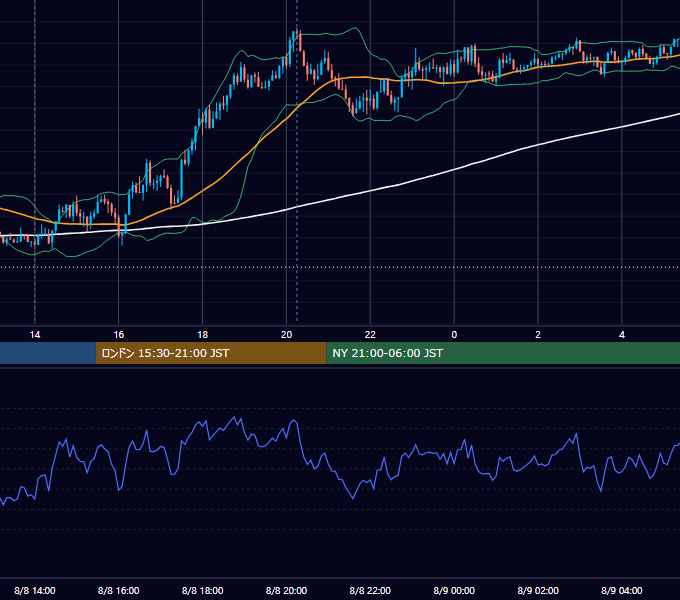
Task: Click the time axis label 0
Action: [x=454, y=335]
